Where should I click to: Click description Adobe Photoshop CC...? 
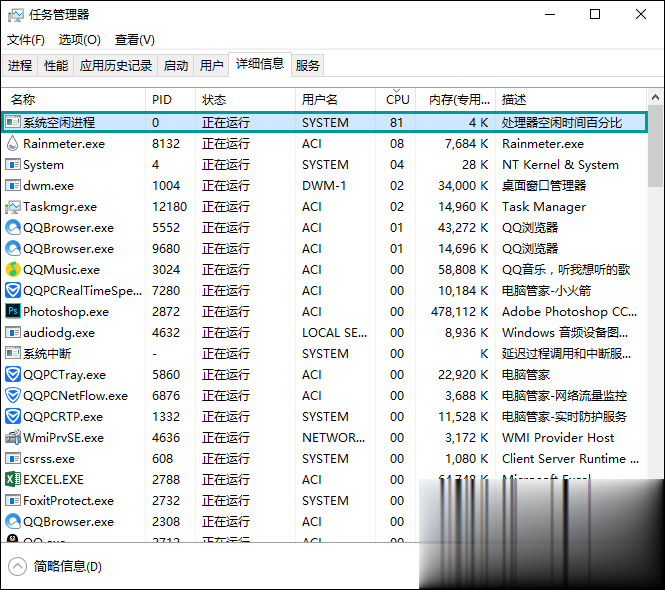(x=570, y=312)
